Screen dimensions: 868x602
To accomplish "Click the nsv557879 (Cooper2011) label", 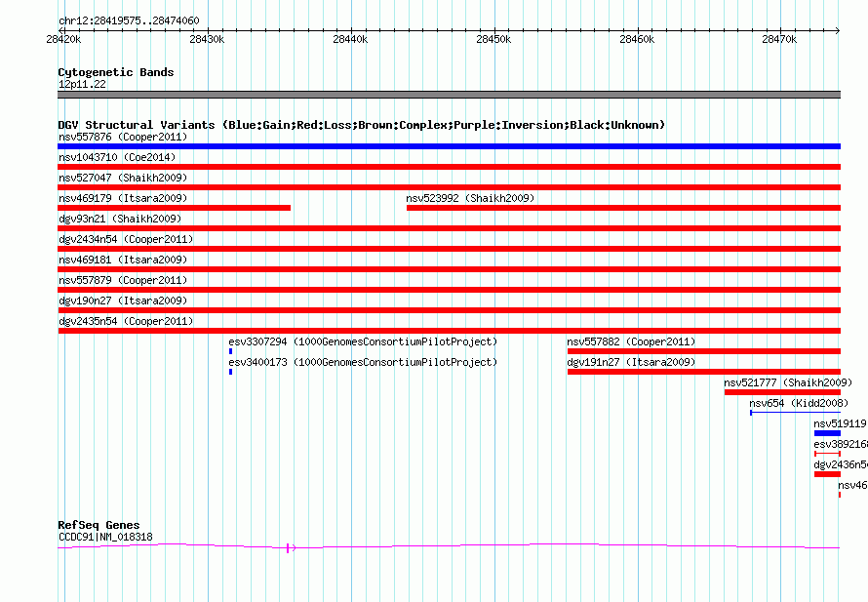I will pyautogui.click(x=123, y=280).
